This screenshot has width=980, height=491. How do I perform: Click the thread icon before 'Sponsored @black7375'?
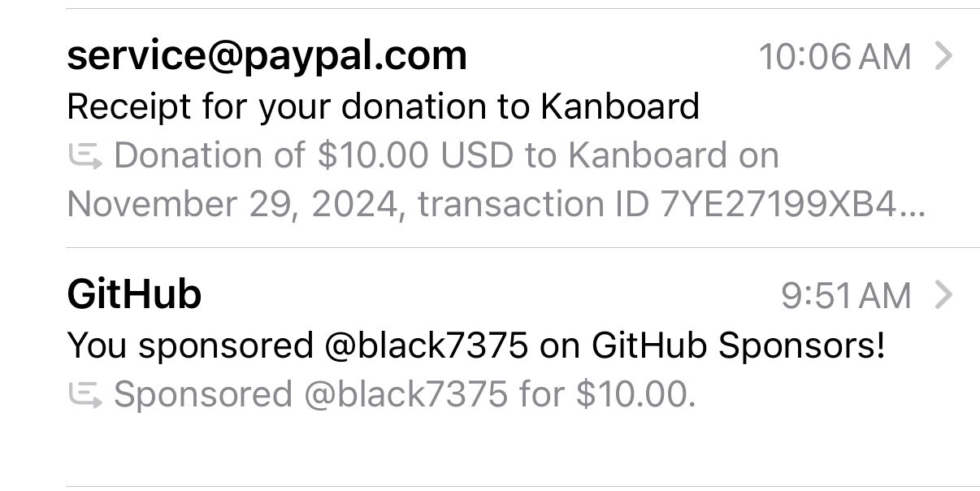(x=85, y=395)
